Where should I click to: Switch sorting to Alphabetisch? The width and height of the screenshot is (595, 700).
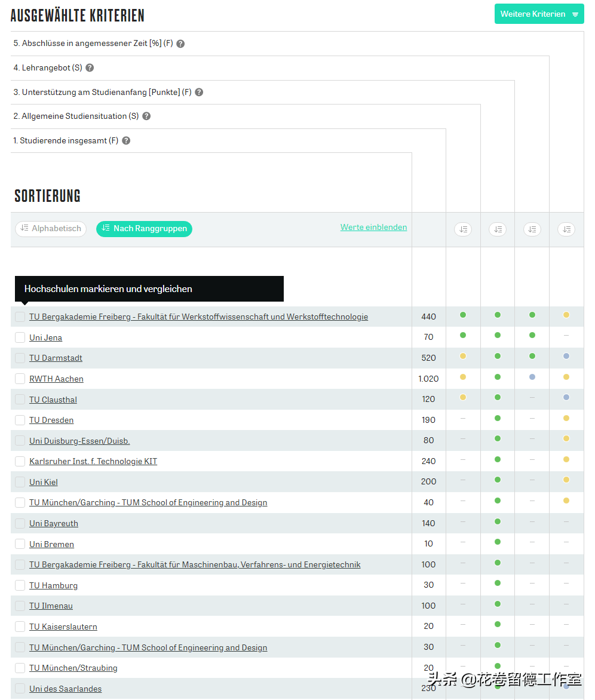pyautogui.click(x=51, y=229)
